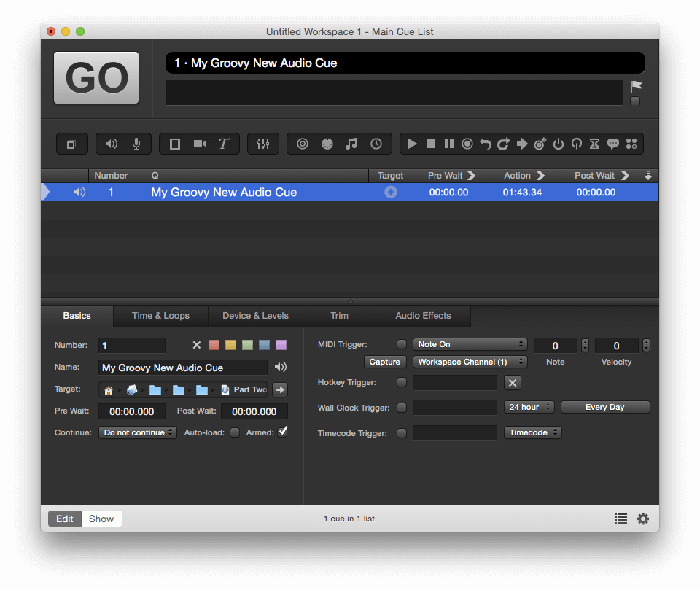Insert a Wait cue with hourglass icon

click(x=594, y=144)
